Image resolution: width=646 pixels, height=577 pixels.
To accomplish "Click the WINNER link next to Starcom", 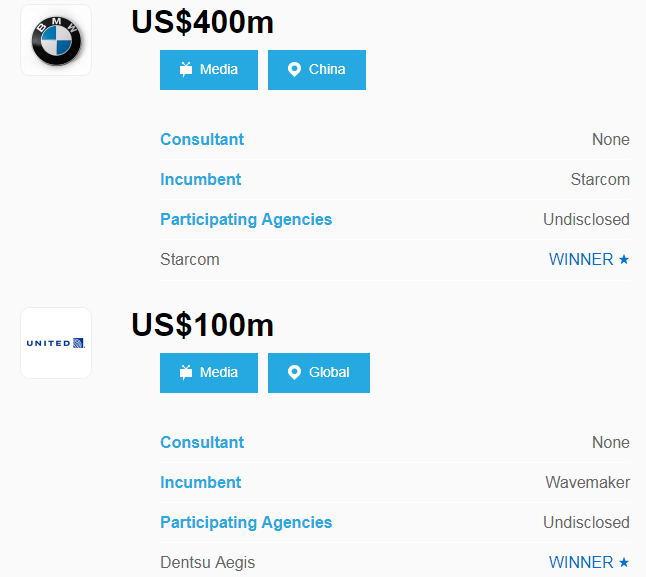I will pyautogui.click(x=581, y=260).
